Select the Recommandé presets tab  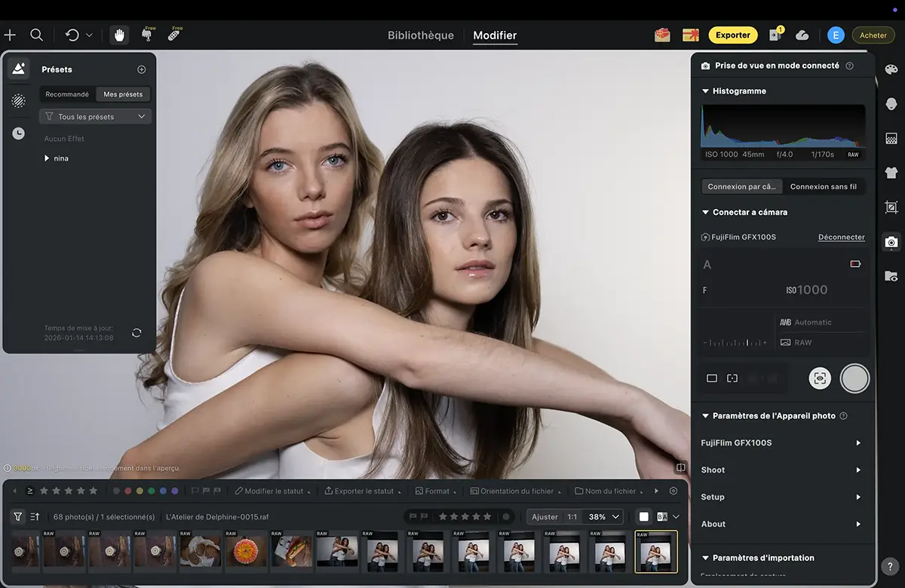(67, 94)
